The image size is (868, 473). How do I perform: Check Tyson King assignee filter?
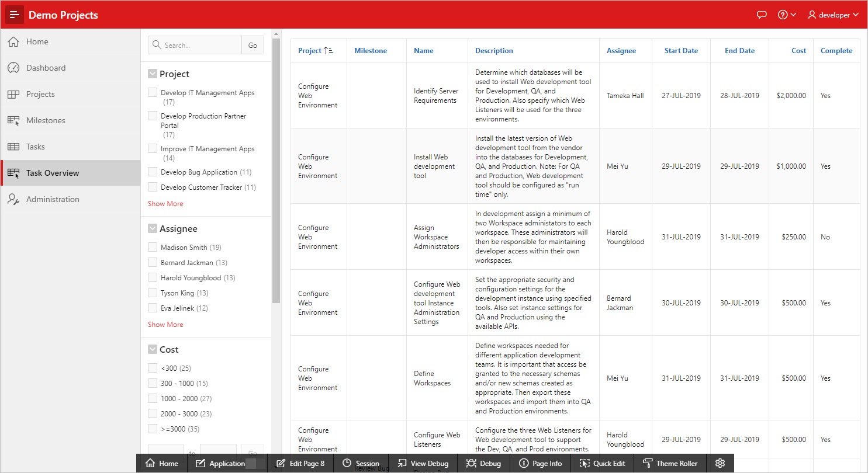pyautogui.click(x=153, y=293)
